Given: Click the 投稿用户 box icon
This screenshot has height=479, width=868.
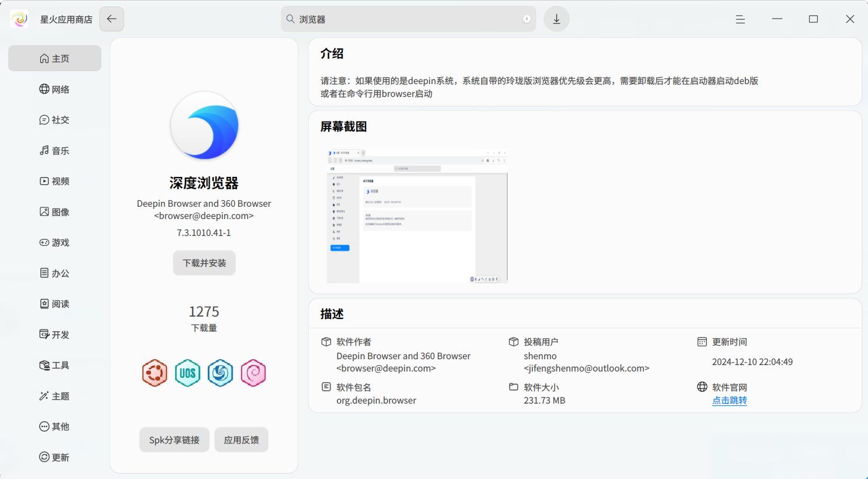Looking at the screenshot, I should click(514, 342).
